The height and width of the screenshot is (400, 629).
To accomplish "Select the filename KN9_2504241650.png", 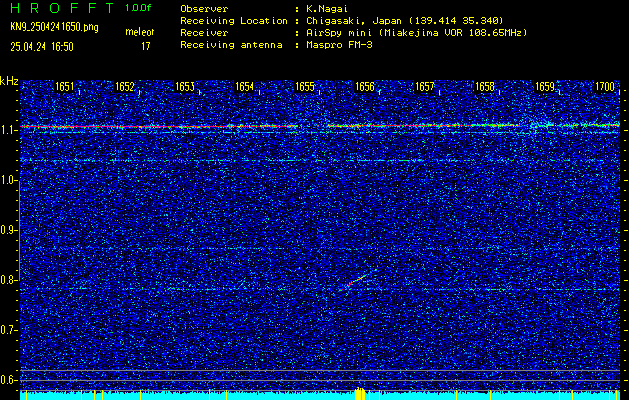I will tap(54, 27).
